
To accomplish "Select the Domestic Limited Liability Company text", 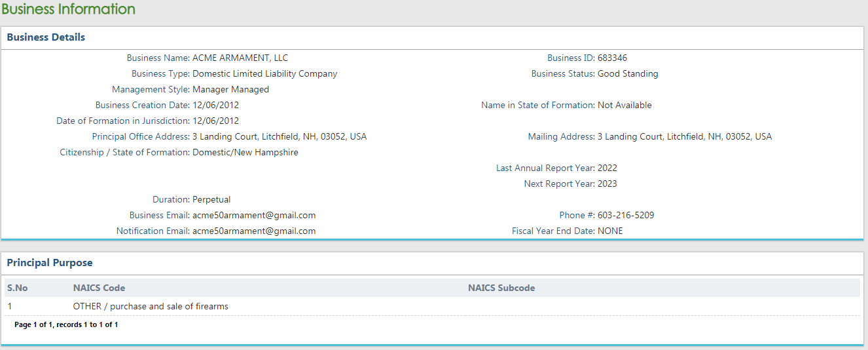I will click(x=264, y=73).
